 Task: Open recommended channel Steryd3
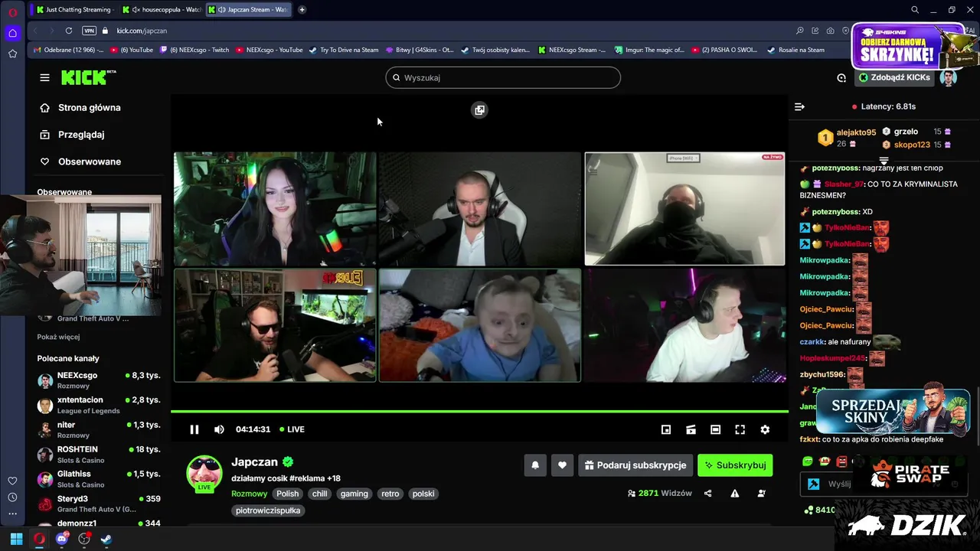tap(99, 504)
